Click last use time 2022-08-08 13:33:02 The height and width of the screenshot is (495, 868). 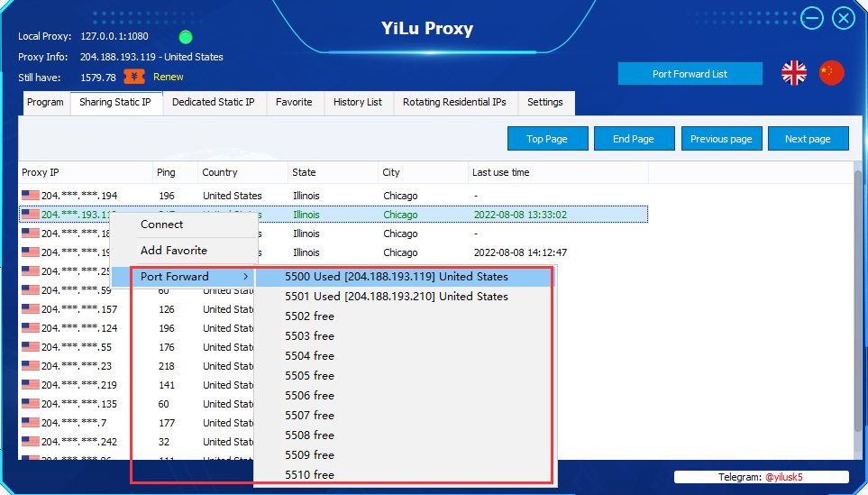click(520, 215)
